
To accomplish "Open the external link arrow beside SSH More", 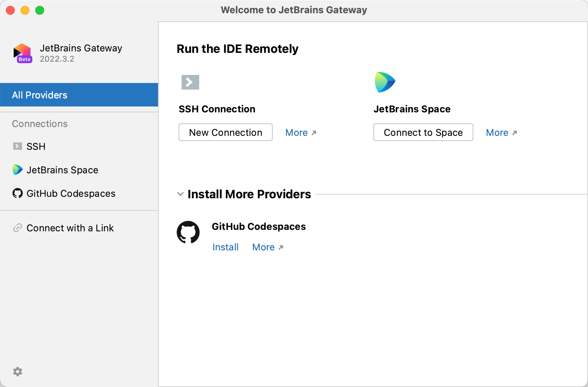I will point(314,133).
